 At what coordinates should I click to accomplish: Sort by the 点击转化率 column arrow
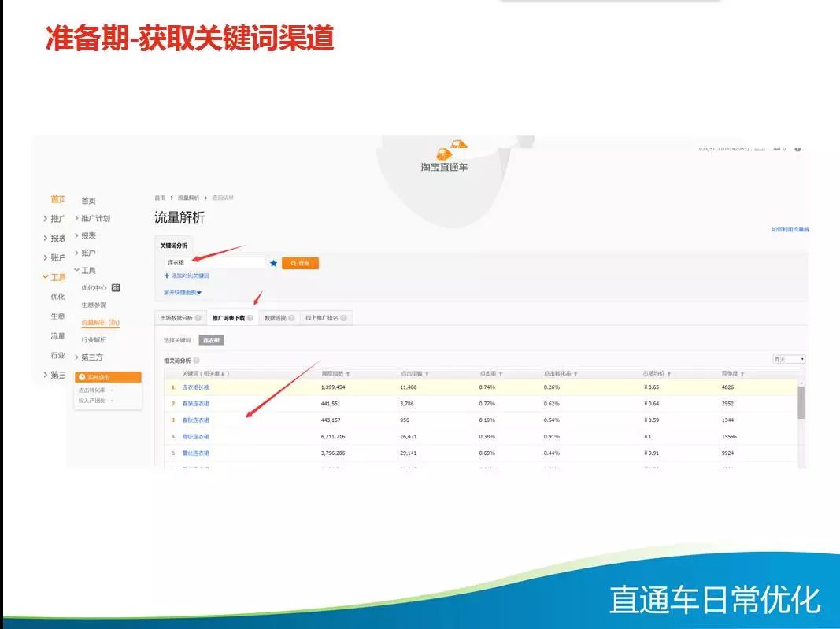click(x=575, y=374)
